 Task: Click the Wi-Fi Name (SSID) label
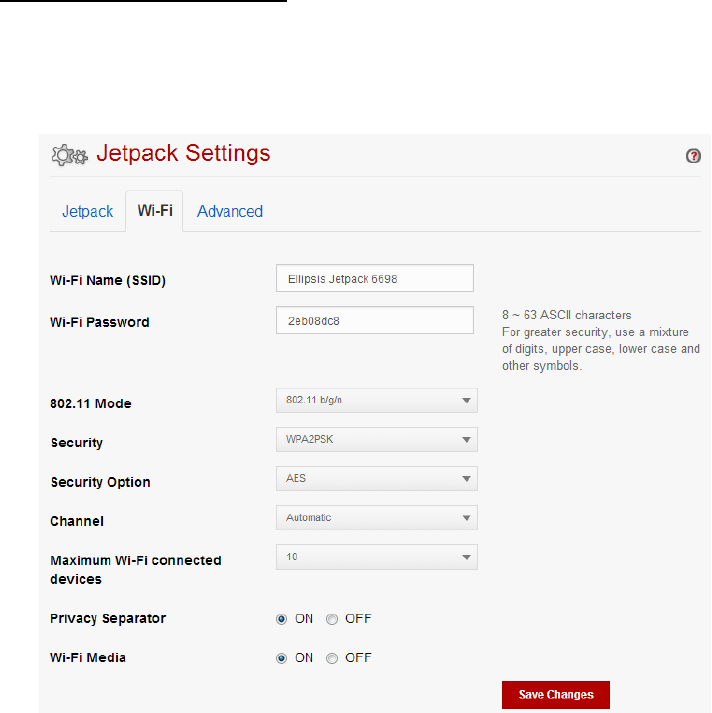[108, 281]
